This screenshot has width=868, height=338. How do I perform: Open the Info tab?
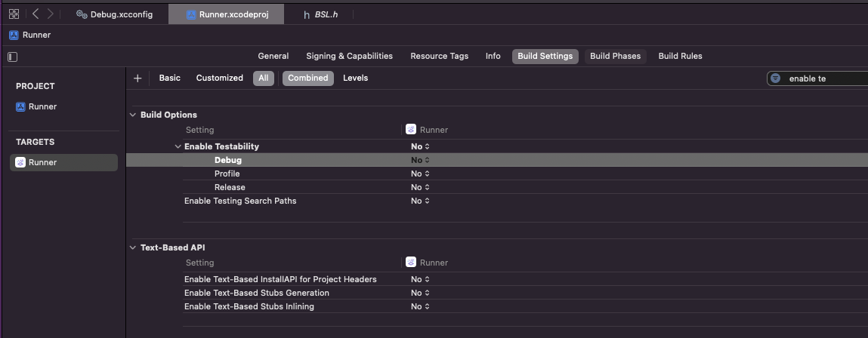[493, 56]
